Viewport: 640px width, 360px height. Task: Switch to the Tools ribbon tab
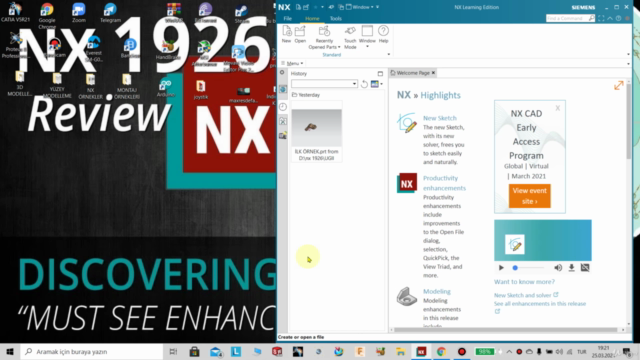pos(336,18)
